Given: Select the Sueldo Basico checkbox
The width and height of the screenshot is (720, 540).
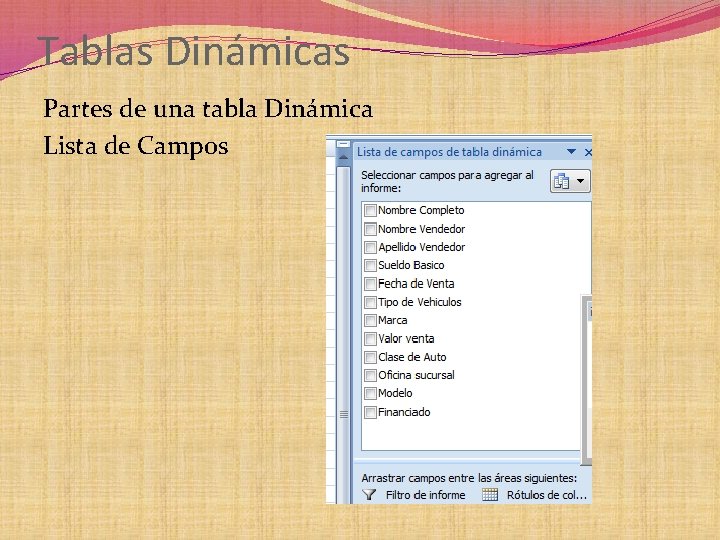Looking at the screenshot, I should 370,265.
